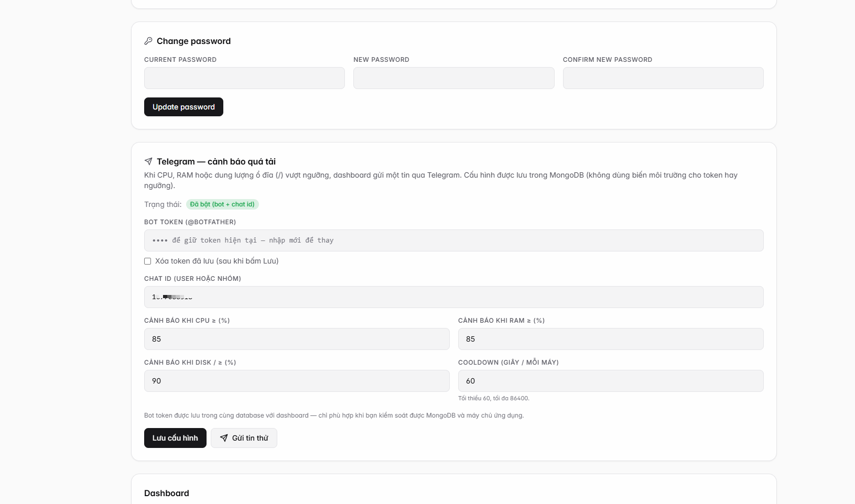This screenshot has width=855, height=504.
Task: Click the Telegram — cảnh báo quá tải heading
Action: click(x=216, y=161)
